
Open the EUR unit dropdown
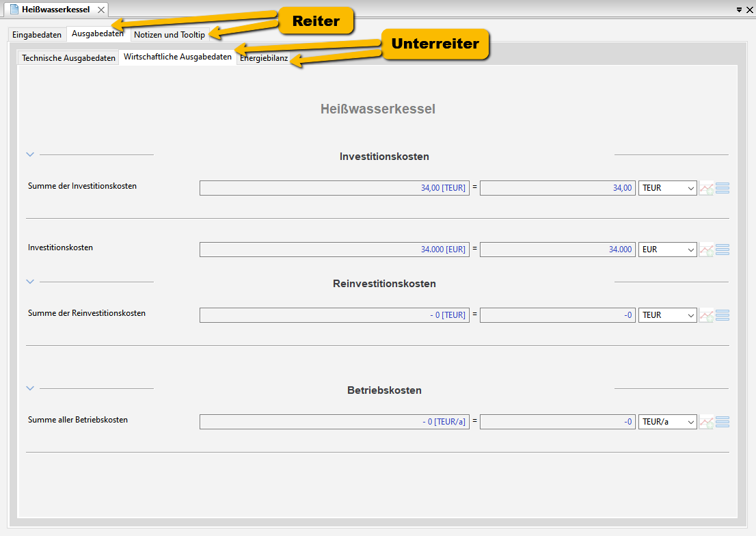[x=668, y=250]
